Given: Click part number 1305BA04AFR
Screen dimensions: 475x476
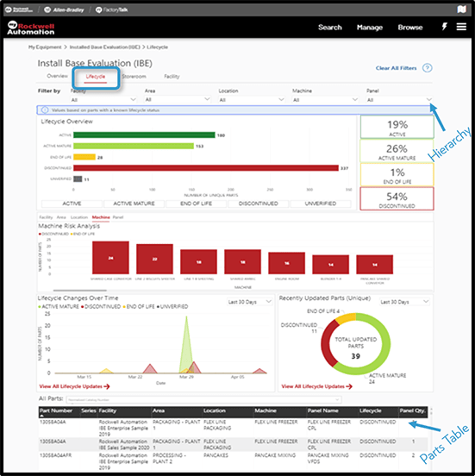Looking at the screenshot, I should pos(55,455).
